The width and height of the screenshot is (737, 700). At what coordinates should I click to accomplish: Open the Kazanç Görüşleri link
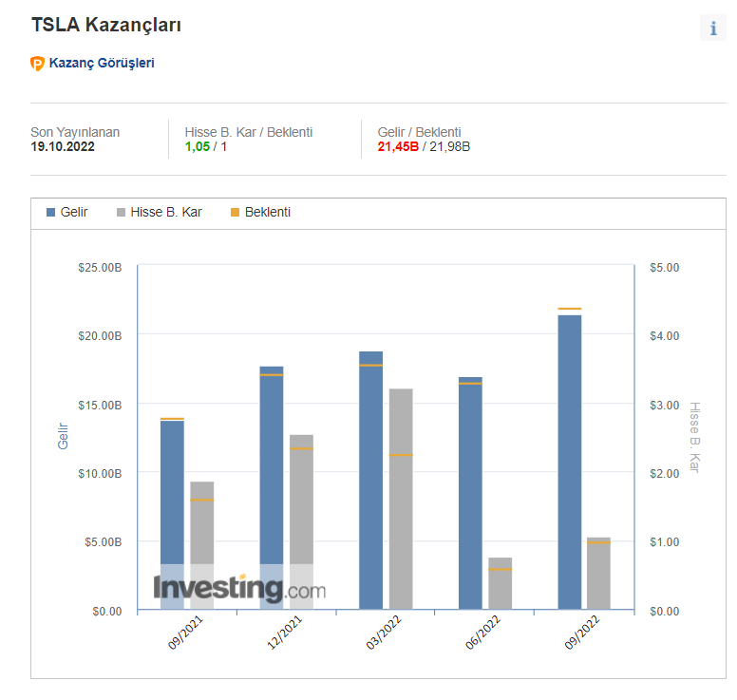coord(101,63)
